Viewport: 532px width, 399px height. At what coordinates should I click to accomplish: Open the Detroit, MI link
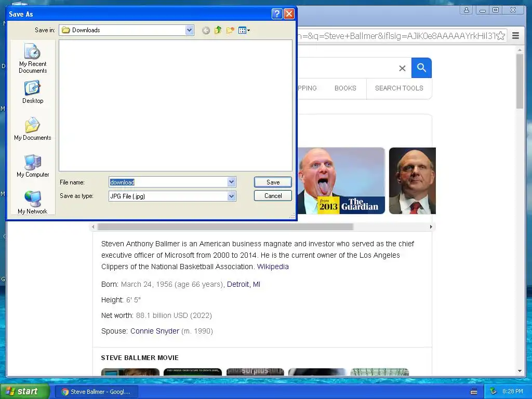[244, 284]
